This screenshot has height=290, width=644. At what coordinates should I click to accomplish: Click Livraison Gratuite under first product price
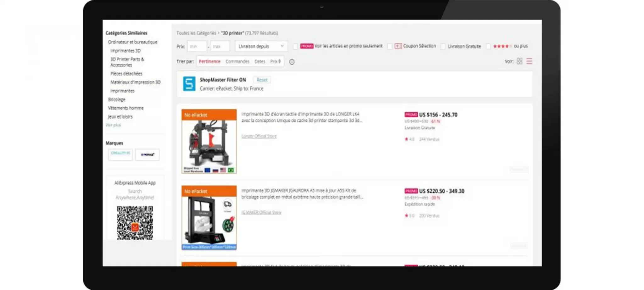[x=420, y=128]
